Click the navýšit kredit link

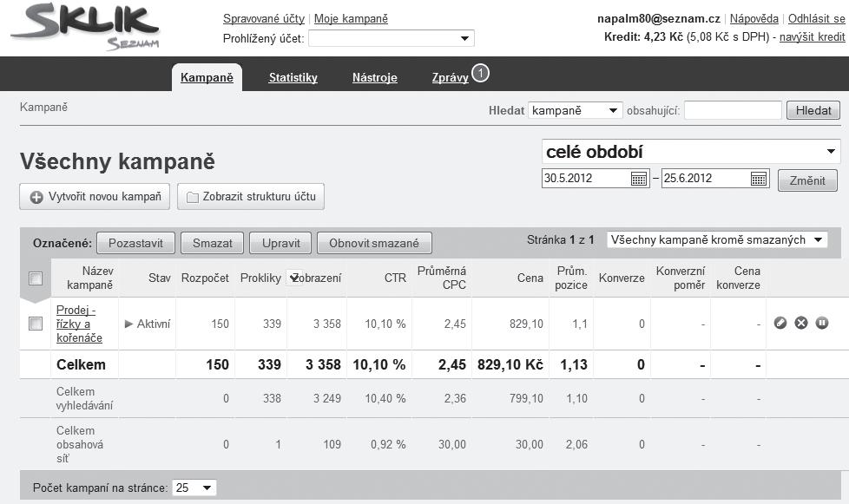pos(813,36)
